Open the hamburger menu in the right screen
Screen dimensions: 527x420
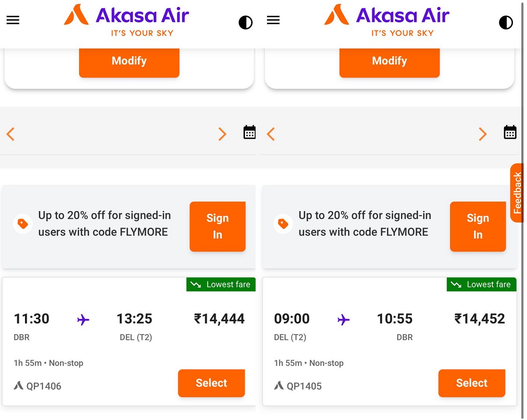tap(273, 20)
